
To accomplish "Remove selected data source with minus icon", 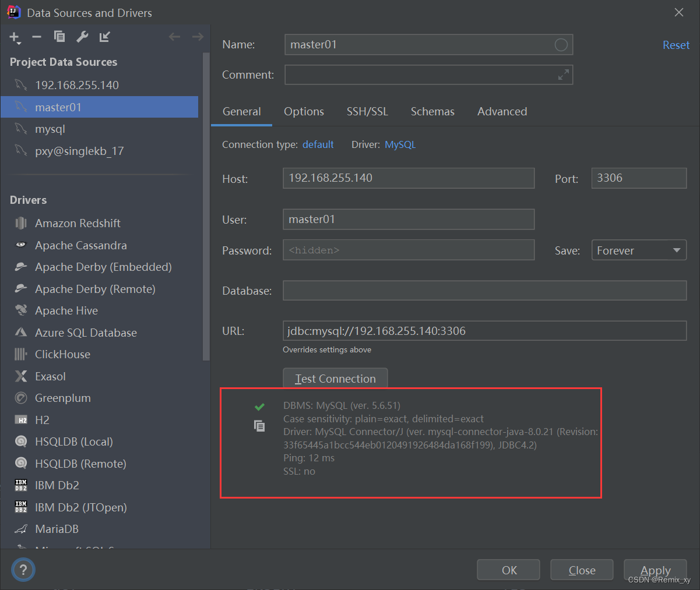I will pos(37,37).
